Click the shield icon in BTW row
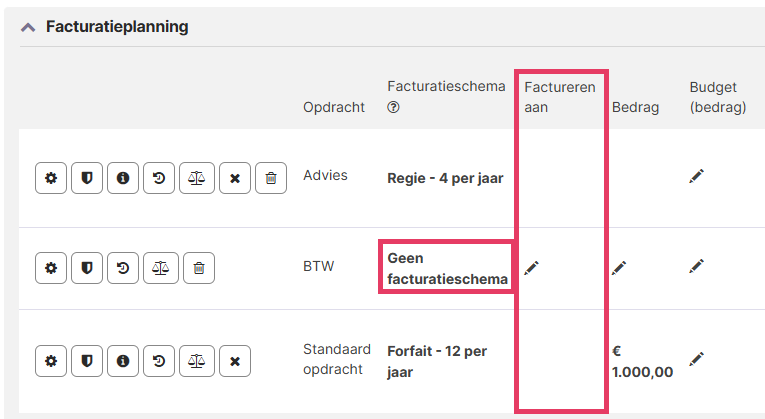765x419 pixels. click(x=87, y=268)
